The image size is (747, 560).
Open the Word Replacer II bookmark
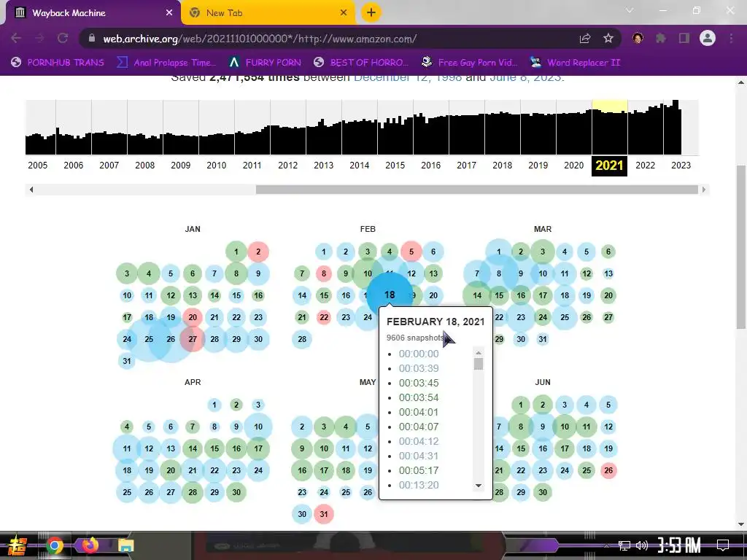coord(575,63)
